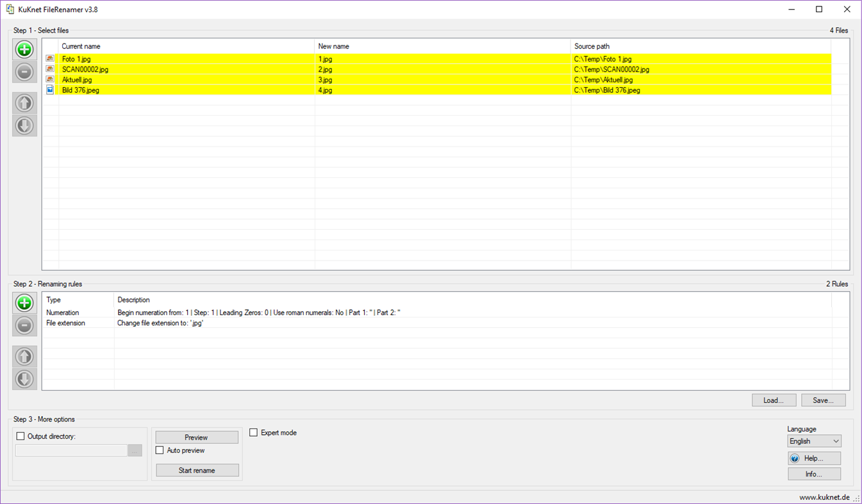Add files using the green plus icon
Viewport: 862px width, 504px height.
[x=24, y=49]
